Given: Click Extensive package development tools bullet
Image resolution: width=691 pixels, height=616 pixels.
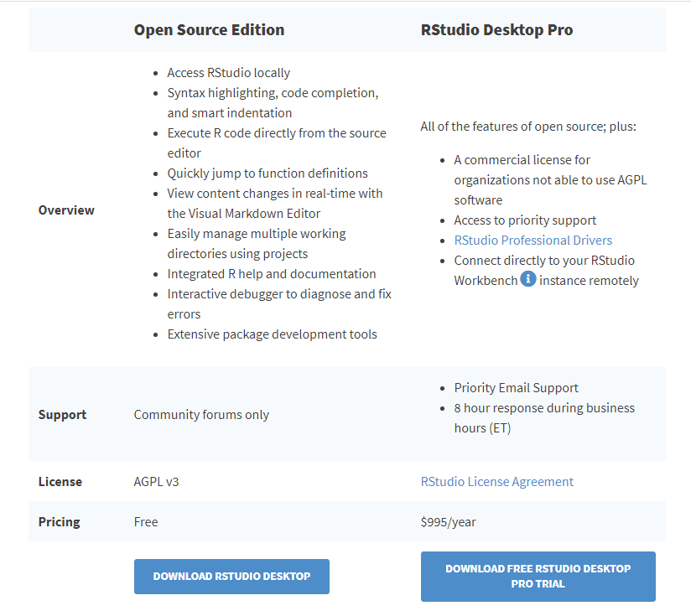Looking at the screenshot, I should [x=273, y=334].
